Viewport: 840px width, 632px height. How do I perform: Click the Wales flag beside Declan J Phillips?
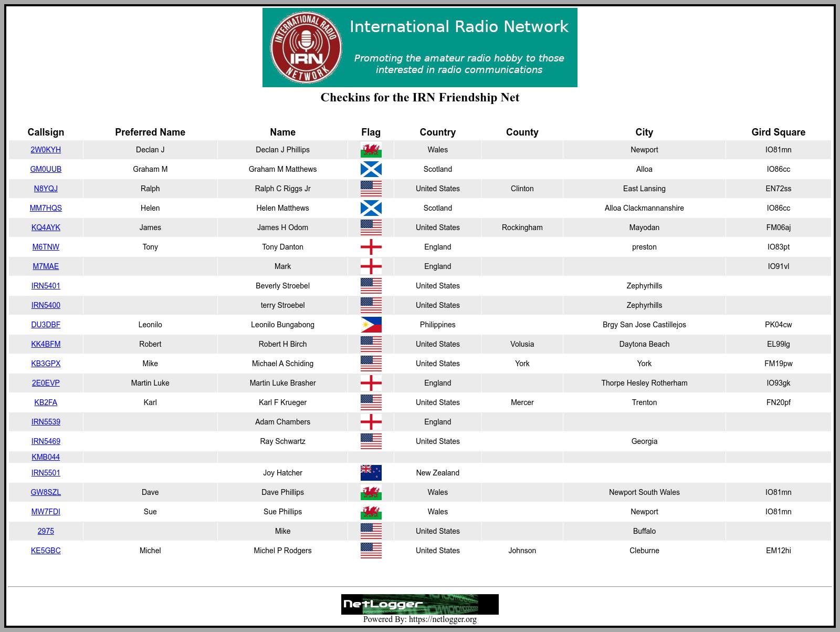(371, 150)
